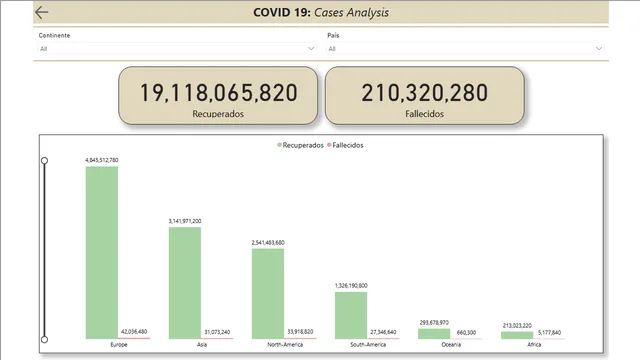Click the 3,141,971,200 data label
The width and height of the screenshot is (640, 360).
pos(185,221)
